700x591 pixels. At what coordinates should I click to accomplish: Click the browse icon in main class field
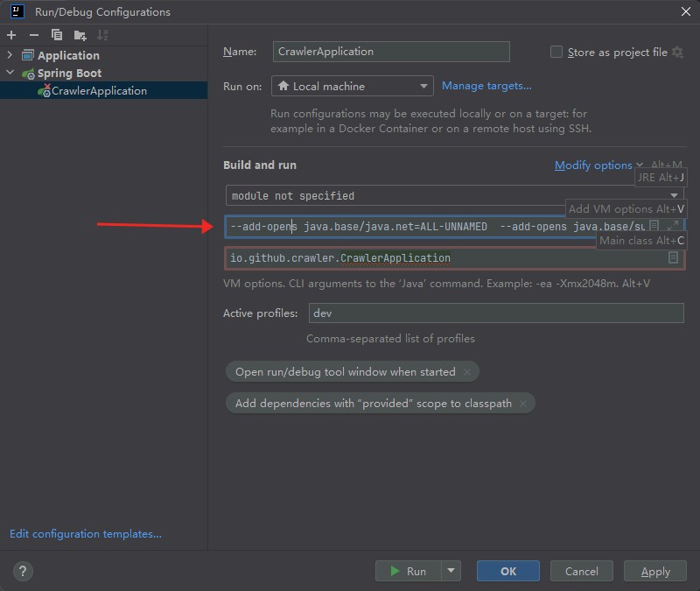[x=673, y=257]
